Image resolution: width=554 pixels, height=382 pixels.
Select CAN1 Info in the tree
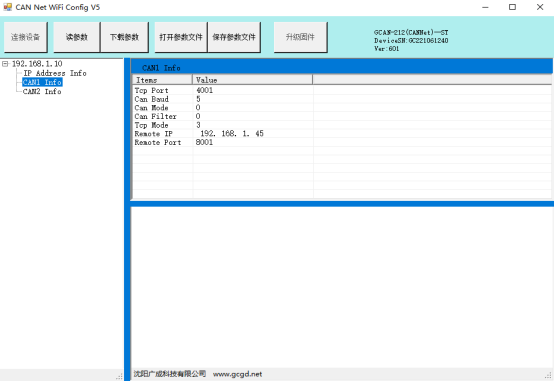pos(42,82)
